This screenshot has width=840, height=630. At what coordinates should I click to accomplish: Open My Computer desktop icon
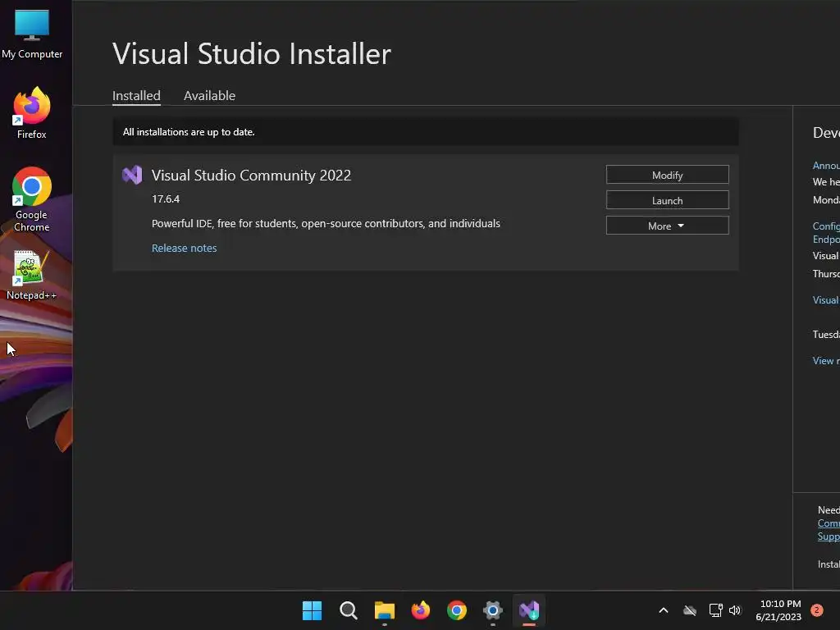coord(32,33)
